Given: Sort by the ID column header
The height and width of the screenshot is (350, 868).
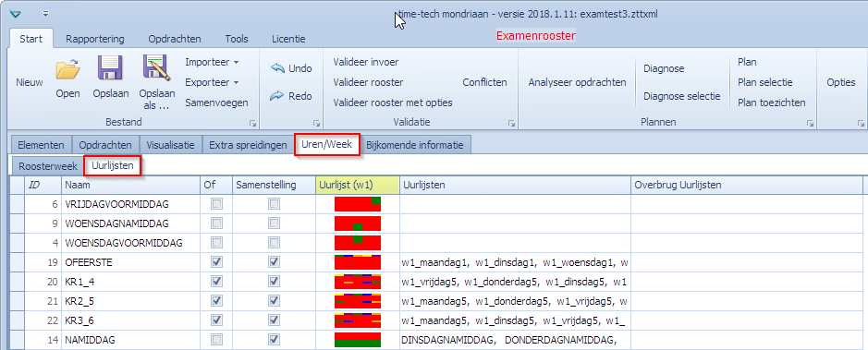Looking at the screenshot, I should (x=43, y=186).
